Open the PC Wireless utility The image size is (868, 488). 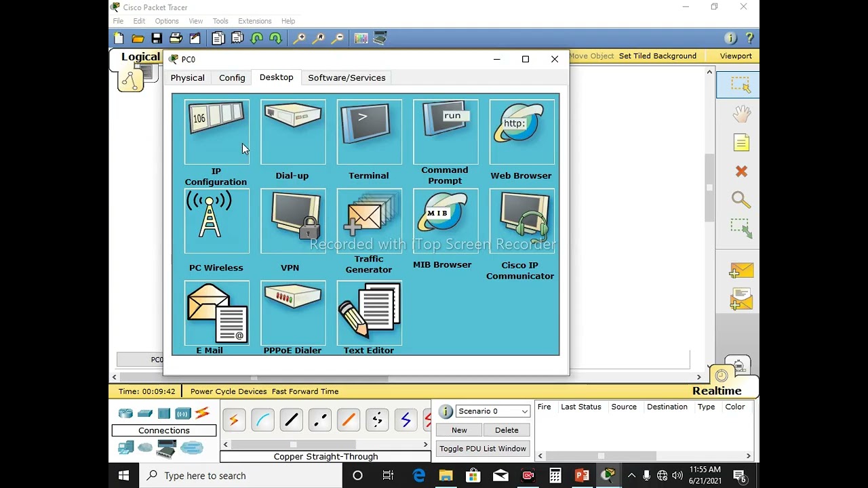(x=216, y=221)
